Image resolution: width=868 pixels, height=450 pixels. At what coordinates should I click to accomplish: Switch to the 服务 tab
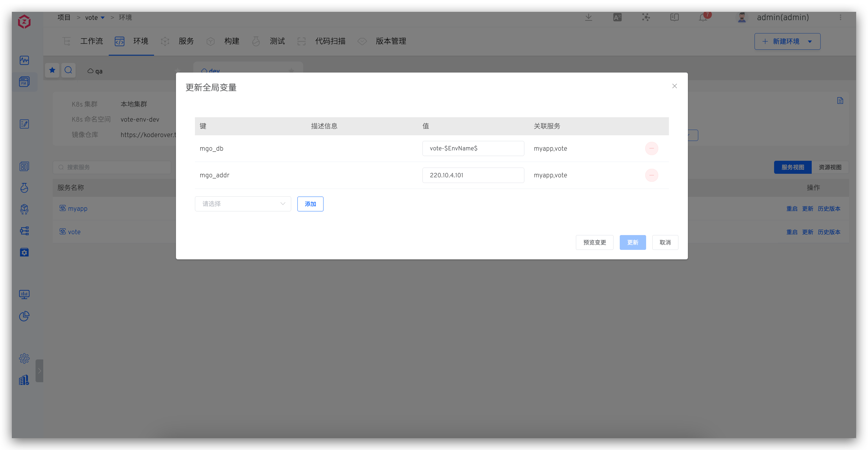click(177, 41)
